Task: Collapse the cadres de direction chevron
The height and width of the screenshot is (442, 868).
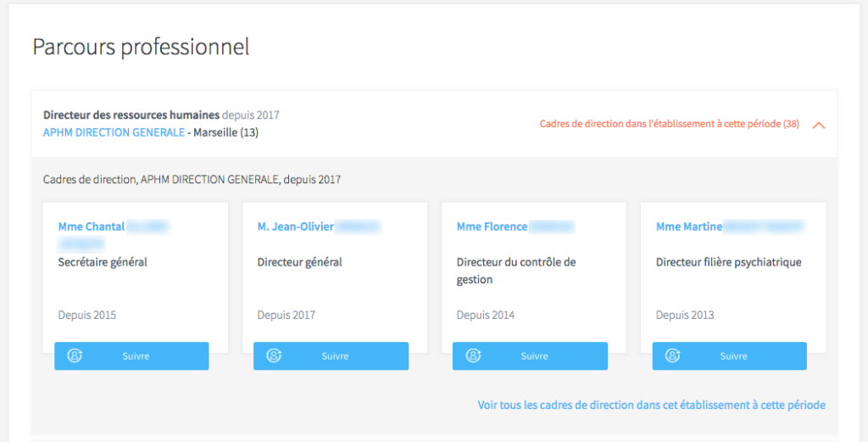Action: click(x=818, y=125)
